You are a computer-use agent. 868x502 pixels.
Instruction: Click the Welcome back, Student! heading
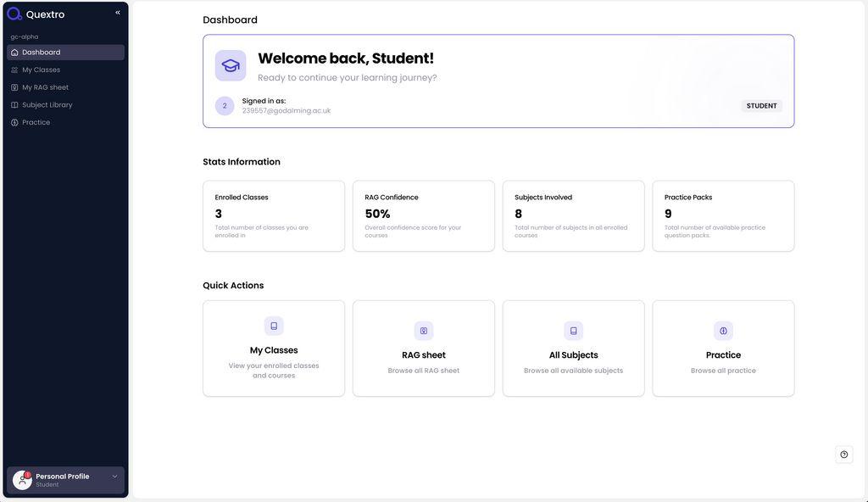[x=346, y=59]
